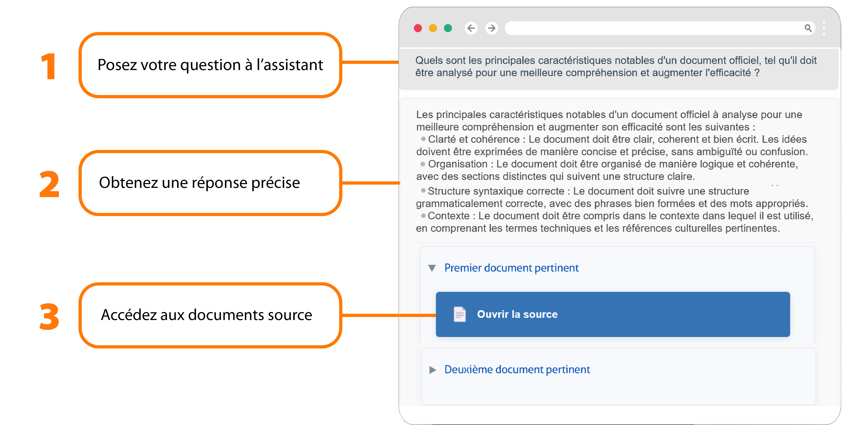Click the Accédez aux documents source box
The width and height of the screenshot is (868, 425).
pyautogui.click(x=210, y=315)
